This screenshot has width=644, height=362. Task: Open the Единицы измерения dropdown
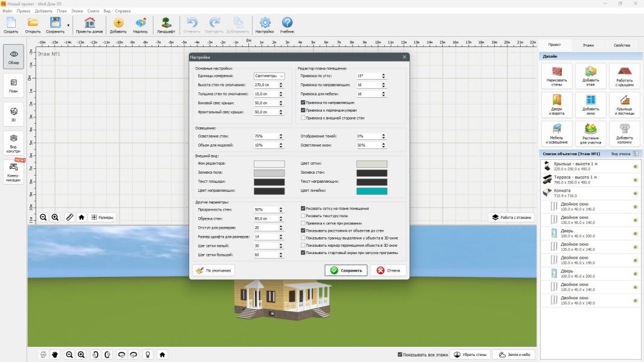[269, 76]
